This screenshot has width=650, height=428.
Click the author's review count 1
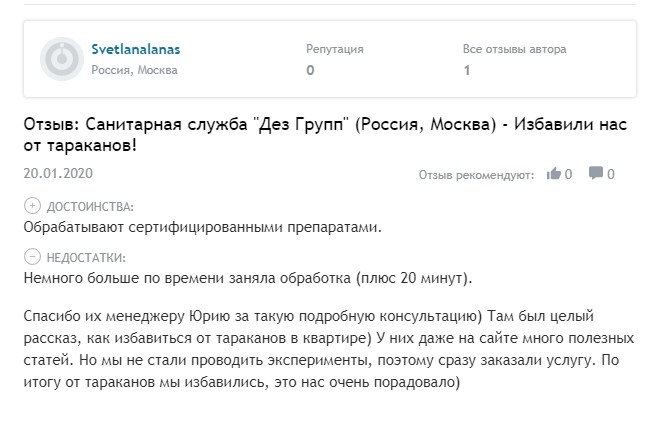(467, 70)
